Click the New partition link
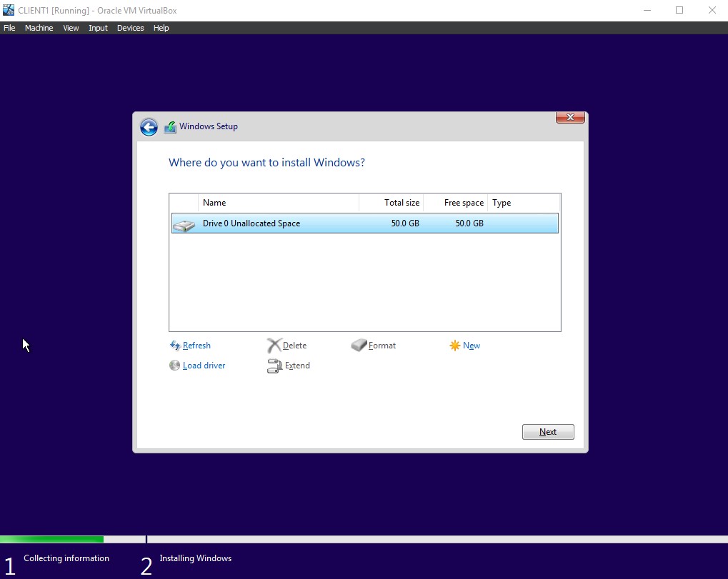 point(472,345)
